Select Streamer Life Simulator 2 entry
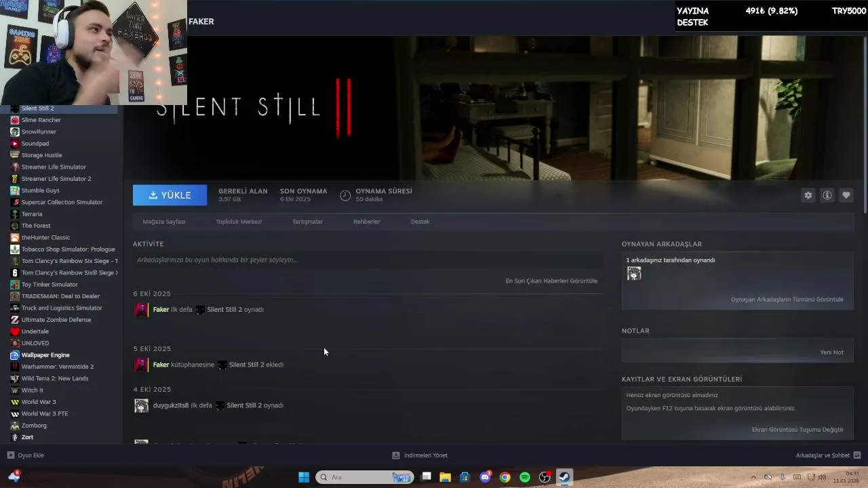 [x=56, y=179]
